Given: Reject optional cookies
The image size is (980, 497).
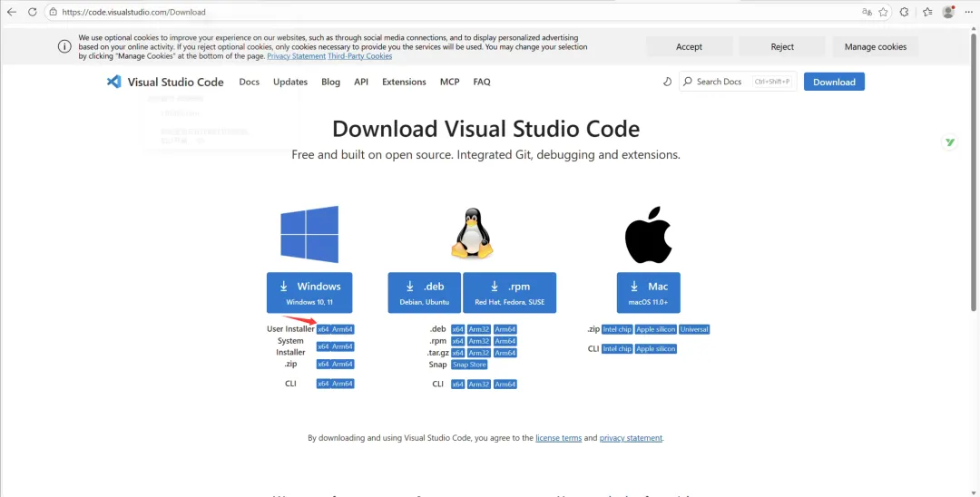Looking at the screenshot, I should coord(782,47).
